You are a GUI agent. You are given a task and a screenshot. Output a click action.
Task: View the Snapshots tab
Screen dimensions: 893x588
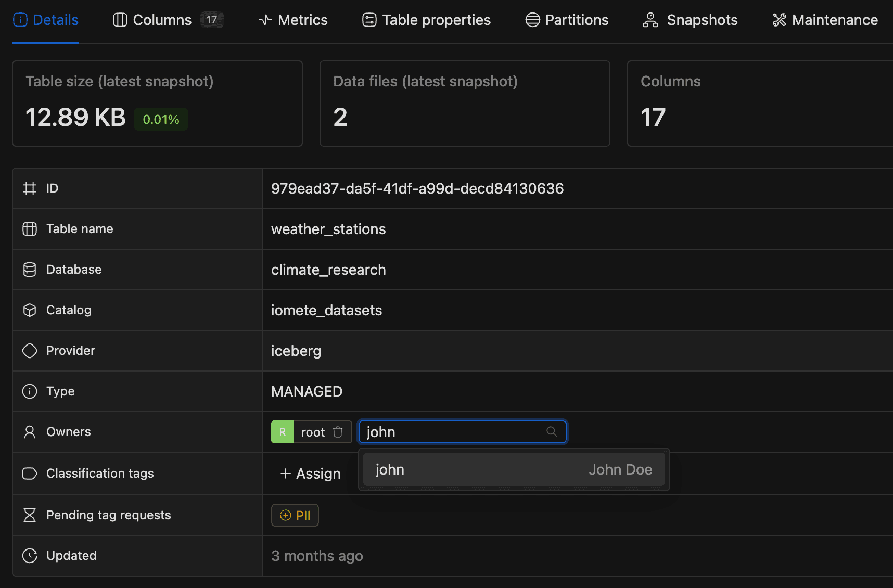pos(690,20)
